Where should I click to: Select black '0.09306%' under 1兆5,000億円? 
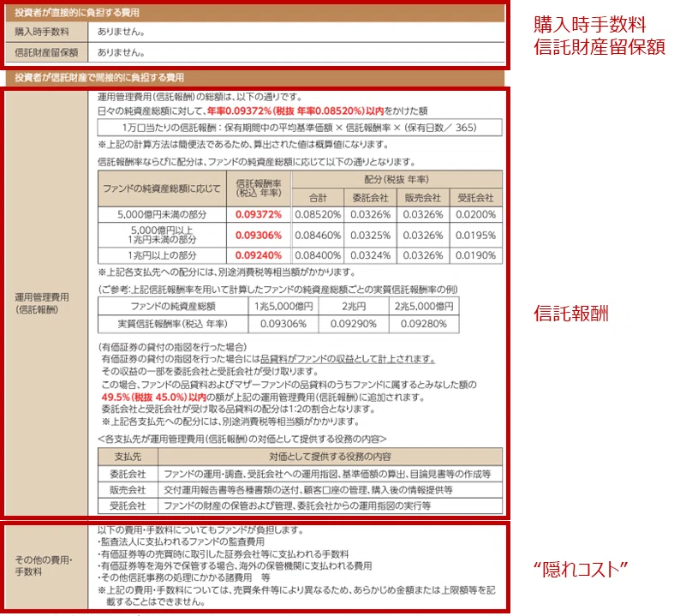283,324
